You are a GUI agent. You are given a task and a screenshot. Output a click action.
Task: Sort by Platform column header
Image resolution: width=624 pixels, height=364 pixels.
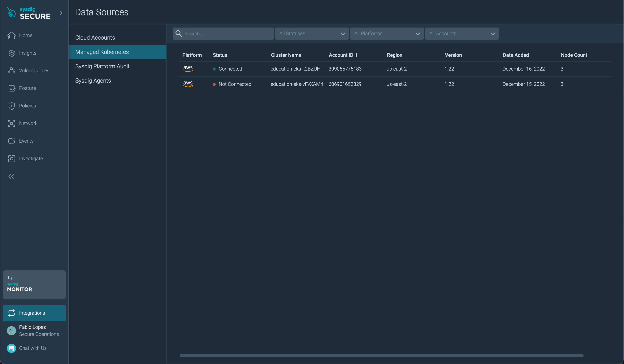tap(192, 55)
